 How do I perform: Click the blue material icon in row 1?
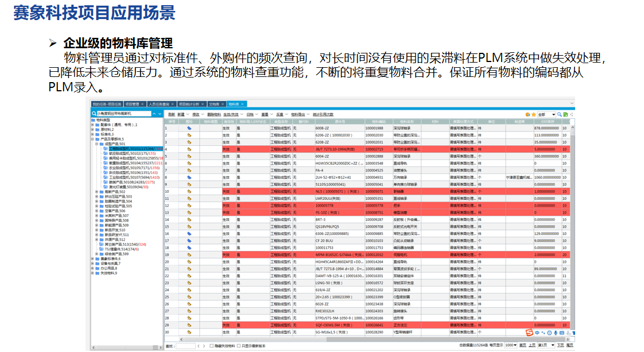189,128
